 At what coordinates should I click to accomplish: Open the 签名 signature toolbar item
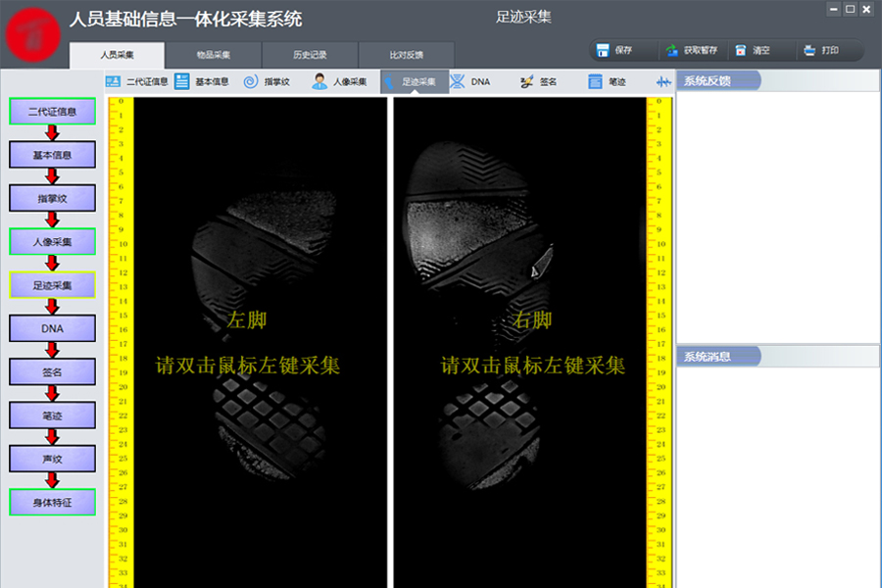click(538, 82)
